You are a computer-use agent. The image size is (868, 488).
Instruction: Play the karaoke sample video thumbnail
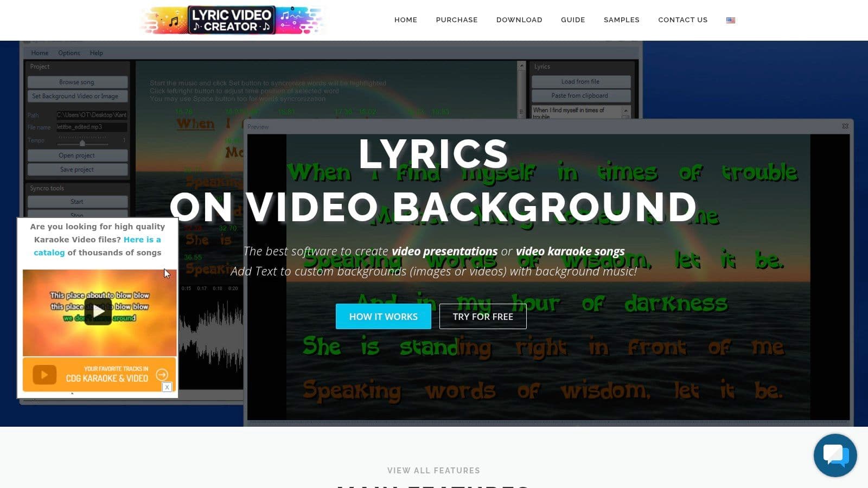pos(98,311)
